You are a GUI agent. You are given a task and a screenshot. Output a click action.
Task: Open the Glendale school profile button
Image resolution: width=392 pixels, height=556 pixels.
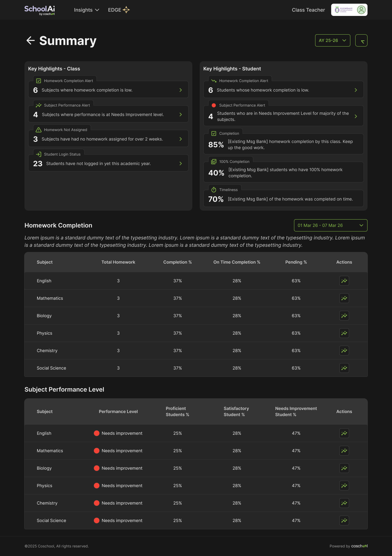(349, 10)
